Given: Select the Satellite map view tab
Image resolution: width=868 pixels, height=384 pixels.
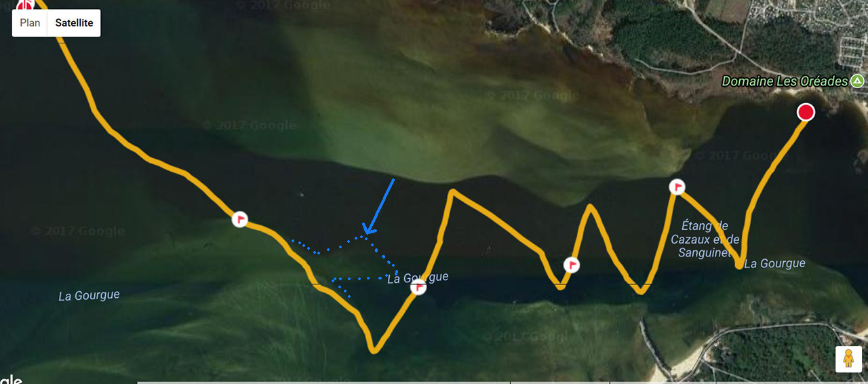Looking at the screenshot, I should click(x=75, y=23).
